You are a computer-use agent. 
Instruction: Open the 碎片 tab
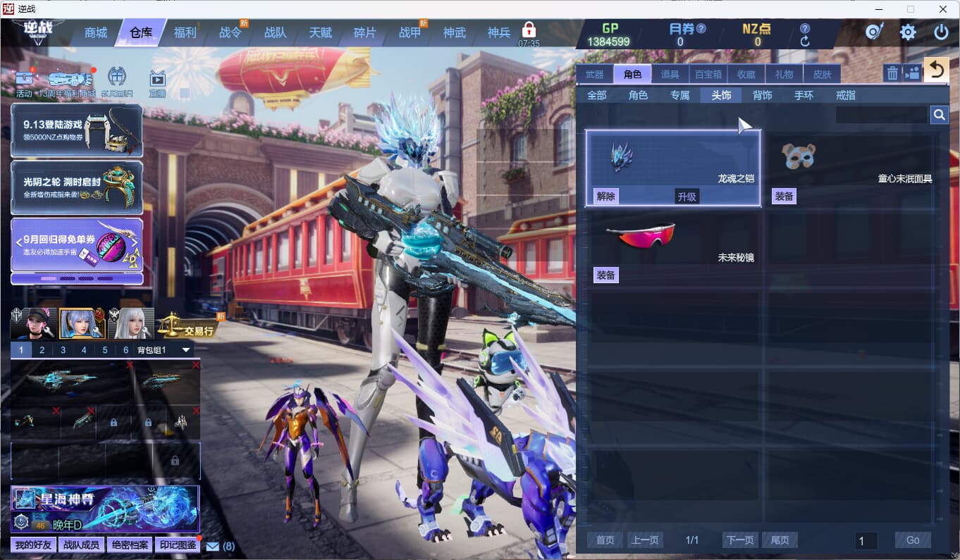click(x=365, y=32)
